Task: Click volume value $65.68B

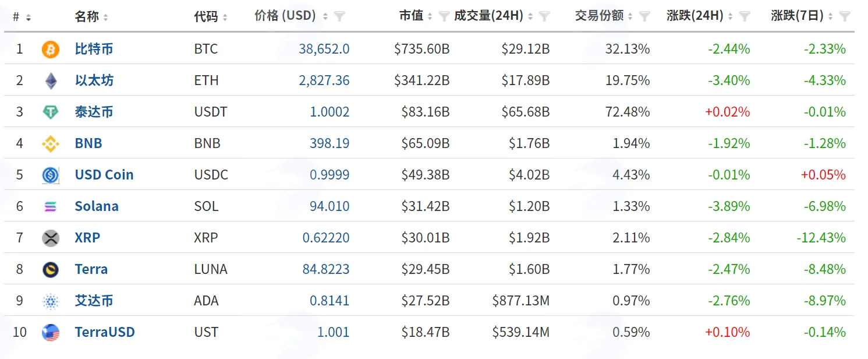Action: 526,112
